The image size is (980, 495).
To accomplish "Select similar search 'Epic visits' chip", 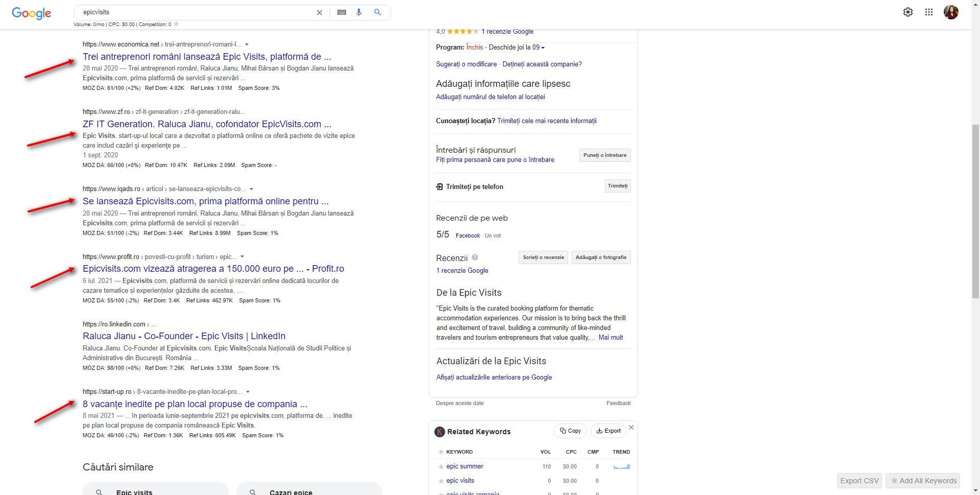I will (156, 488).
